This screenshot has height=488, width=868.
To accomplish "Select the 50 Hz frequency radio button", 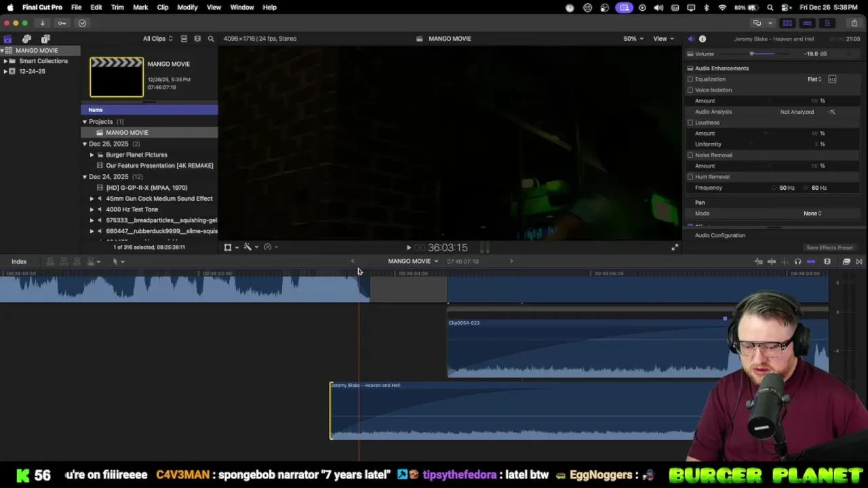I will 774,188.
